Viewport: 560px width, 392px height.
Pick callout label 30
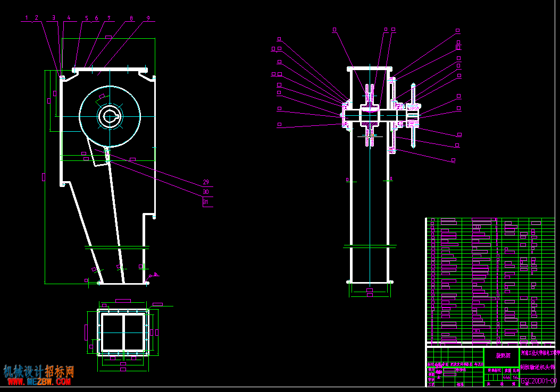pyautogui.click(x=206, y=192)
